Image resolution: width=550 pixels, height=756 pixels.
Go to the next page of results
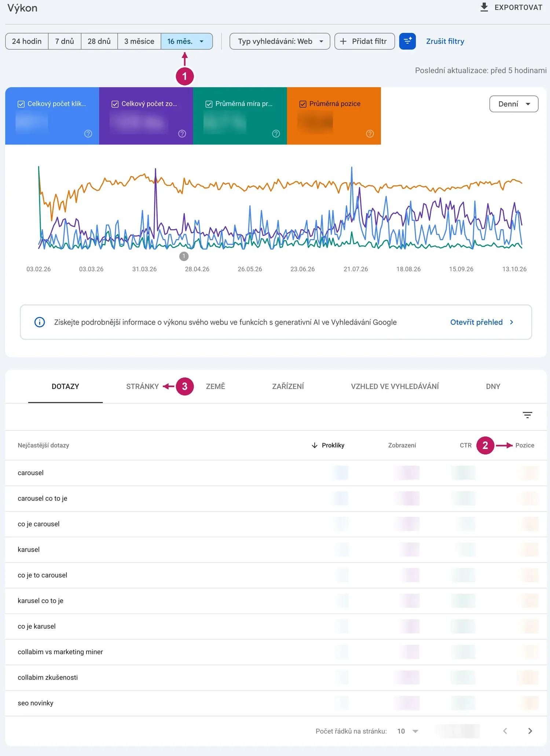tap(530, 731)
